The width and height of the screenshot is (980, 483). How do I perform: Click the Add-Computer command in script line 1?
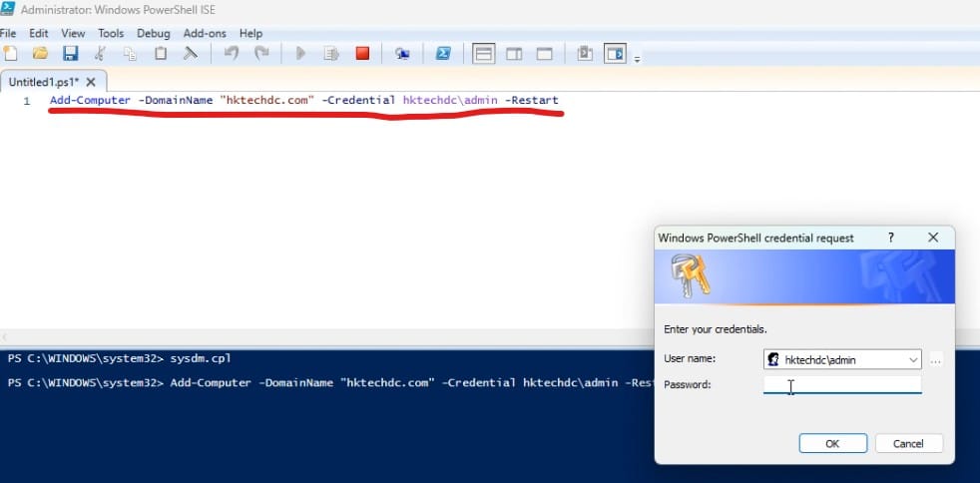point(90,100)
